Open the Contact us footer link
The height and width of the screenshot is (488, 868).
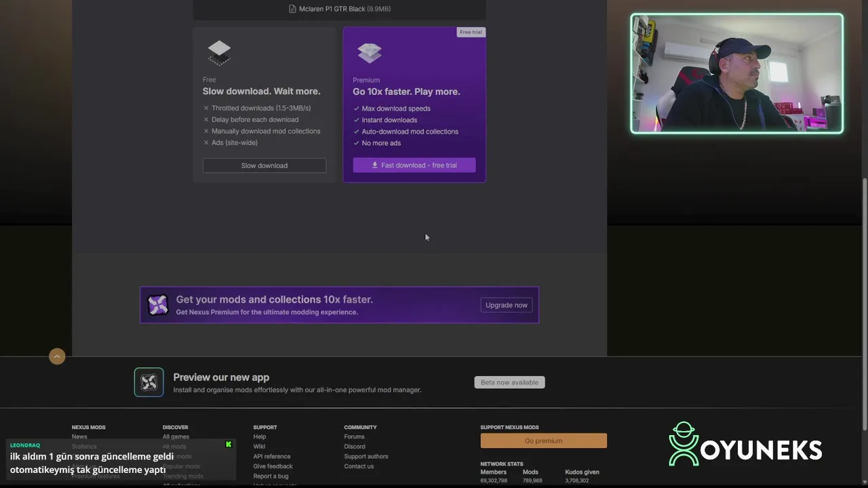tap(359, 466)
